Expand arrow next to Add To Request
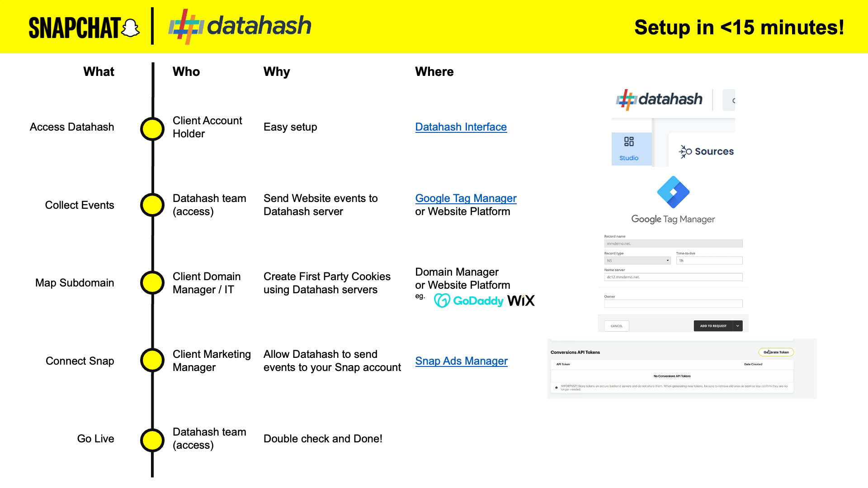 [737, 326]
